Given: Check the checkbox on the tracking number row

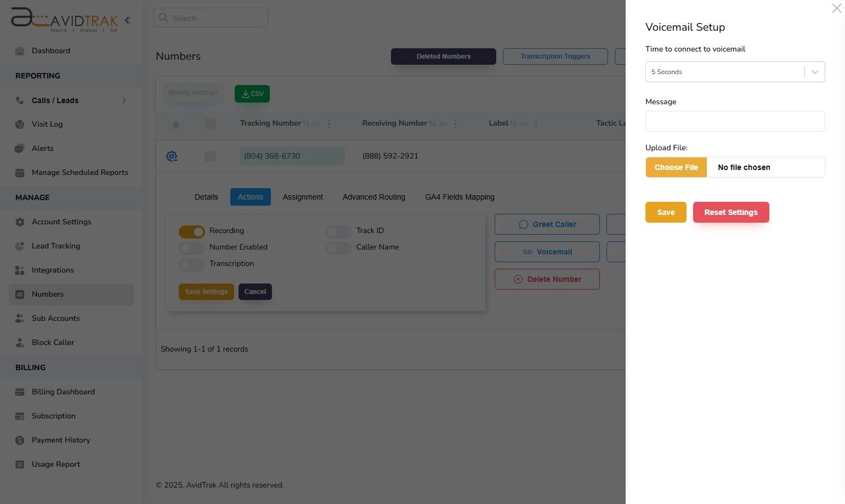Looking at the screenshot, I should tap(209, 156).
